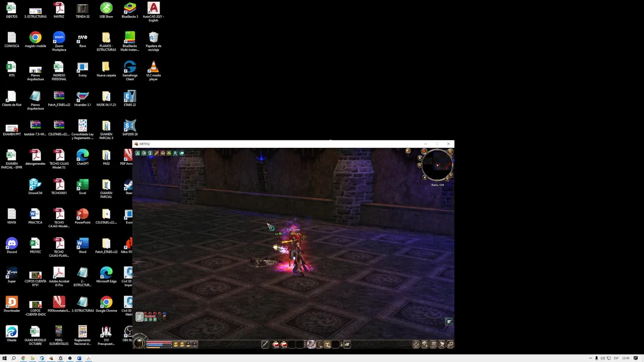Select the sword quickslot in Metin2
This screenshot has width=644, height=362.
point(265,344)
